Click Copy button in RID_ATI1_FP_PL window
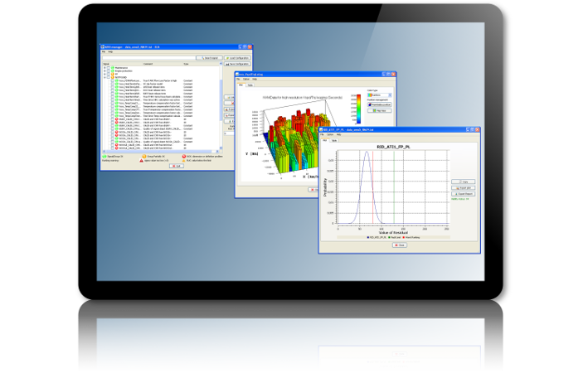 coord(464,182)
